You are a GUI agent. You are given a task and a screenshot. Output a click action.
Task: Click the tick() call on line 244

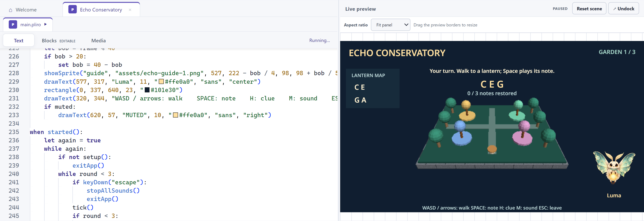coord(83,207)
